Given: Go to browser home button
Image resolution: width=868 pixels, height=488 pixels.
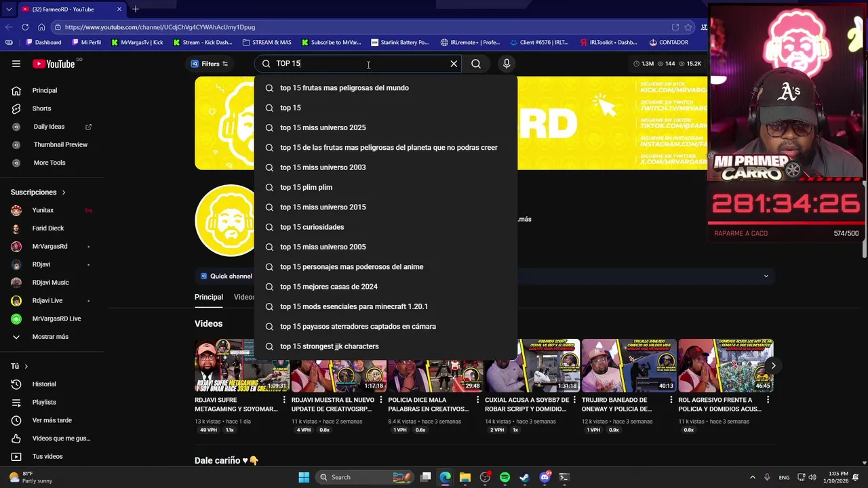Looking at the screenshot, I should click(x=41, y=27).
